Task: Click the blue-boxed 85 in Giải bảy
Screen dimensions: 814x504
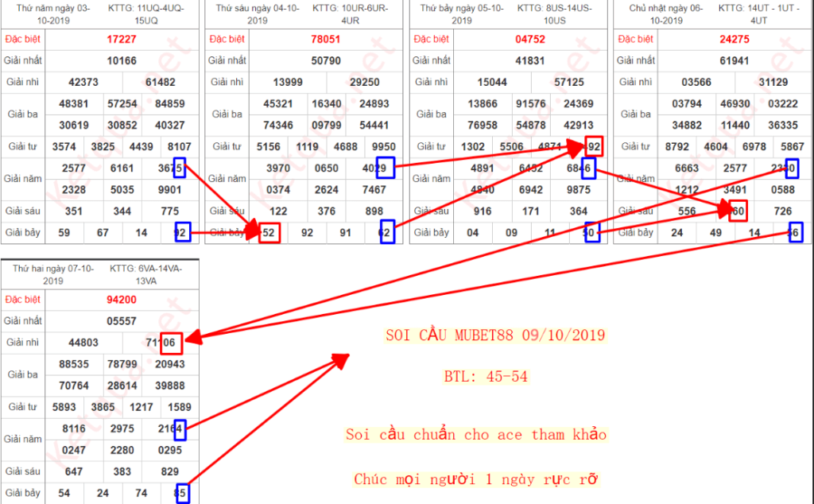Action: [182, 493]
